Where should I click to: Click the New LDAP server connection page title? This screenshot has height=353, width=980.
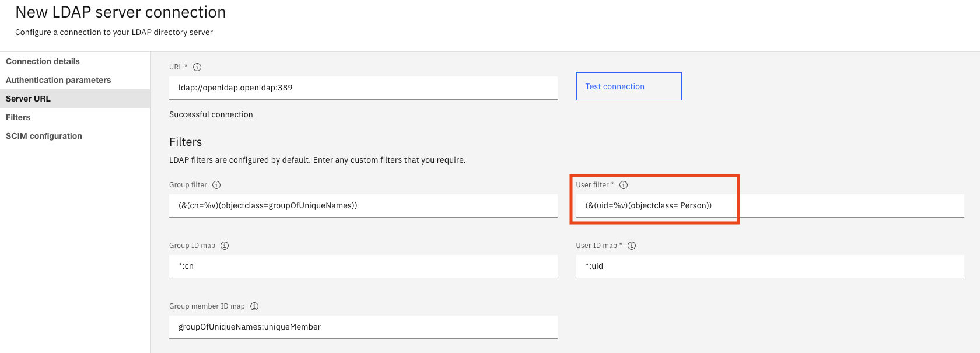121,12
